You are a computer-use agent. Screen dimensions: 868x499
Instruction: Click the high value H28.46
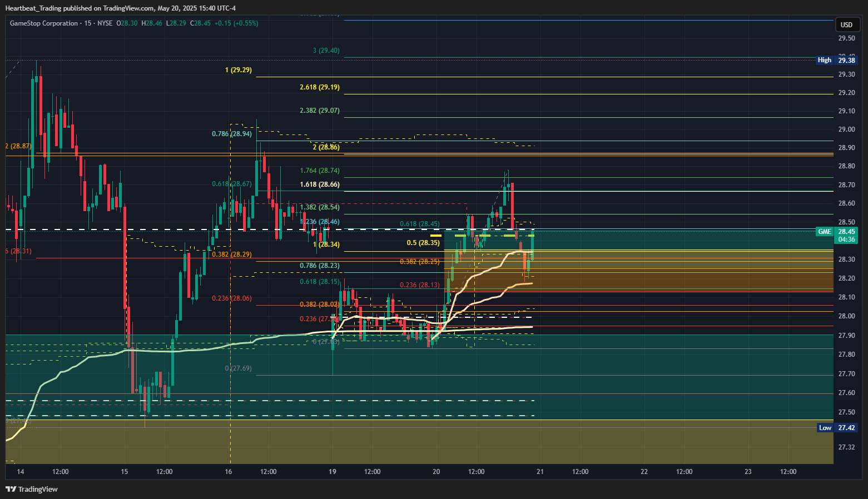tap(152, 23)
